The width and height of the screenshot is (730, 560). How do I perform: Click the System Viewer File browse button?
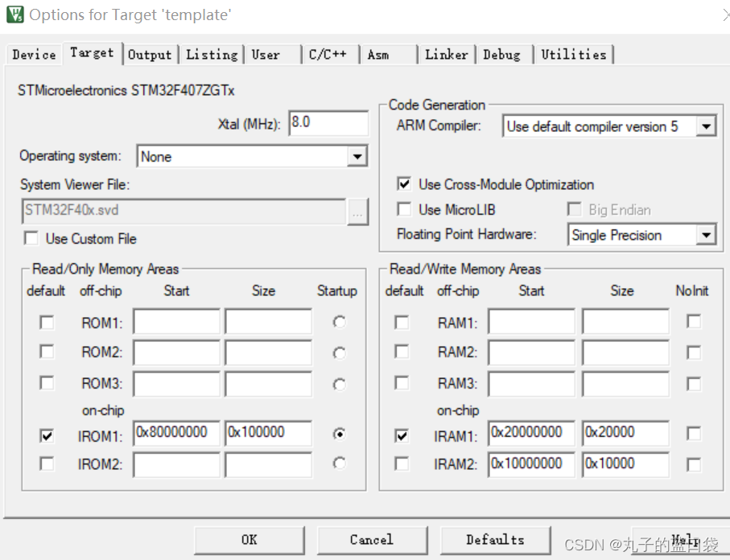357,212
